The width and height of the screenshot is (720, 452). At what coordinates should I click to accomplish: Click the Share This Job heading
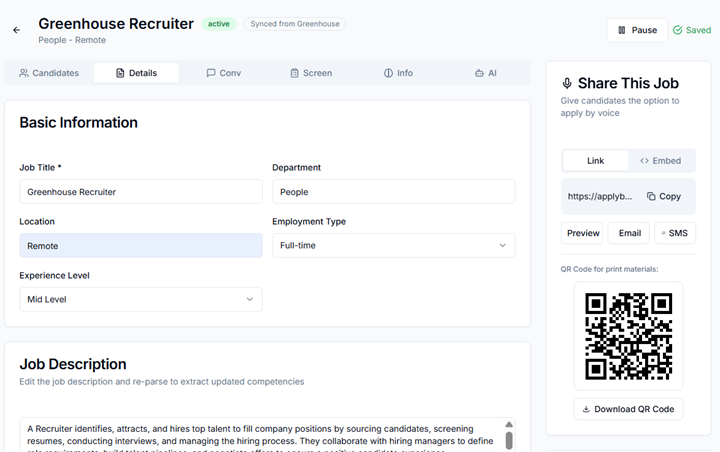click(628, 83)
